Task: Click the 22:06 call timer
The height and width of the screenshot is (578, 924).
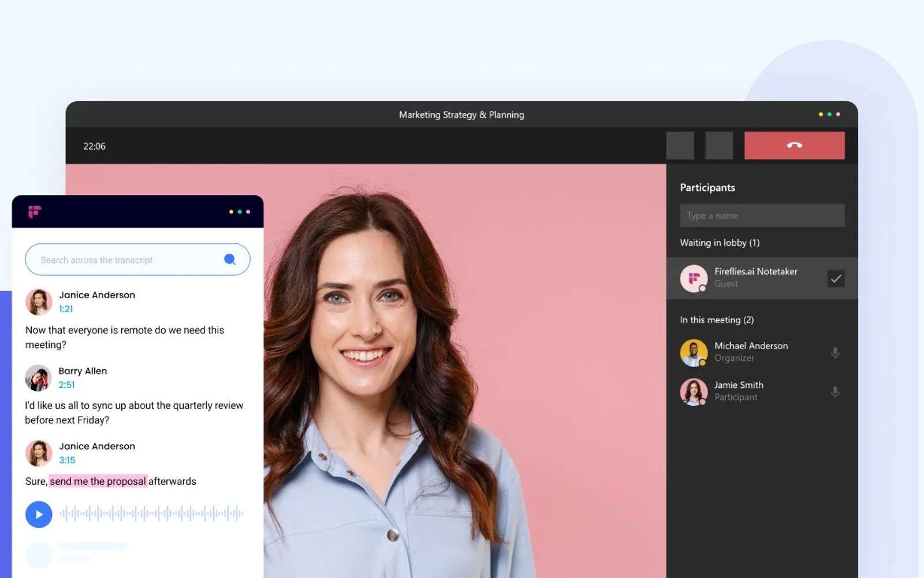Action: (94, 146)
